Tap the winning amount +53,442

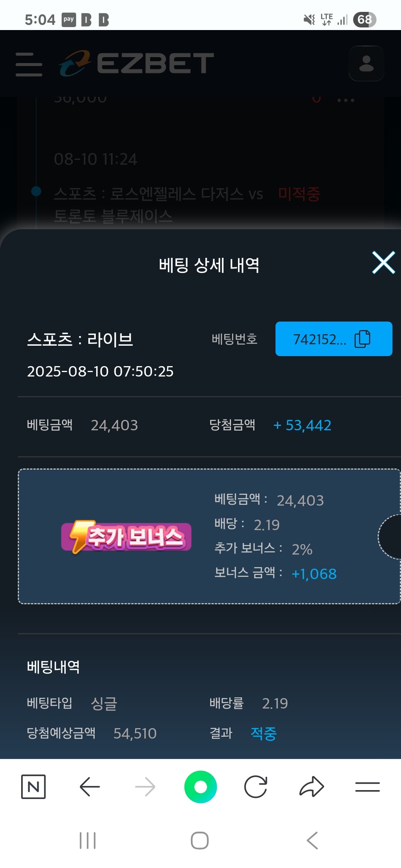302,425
